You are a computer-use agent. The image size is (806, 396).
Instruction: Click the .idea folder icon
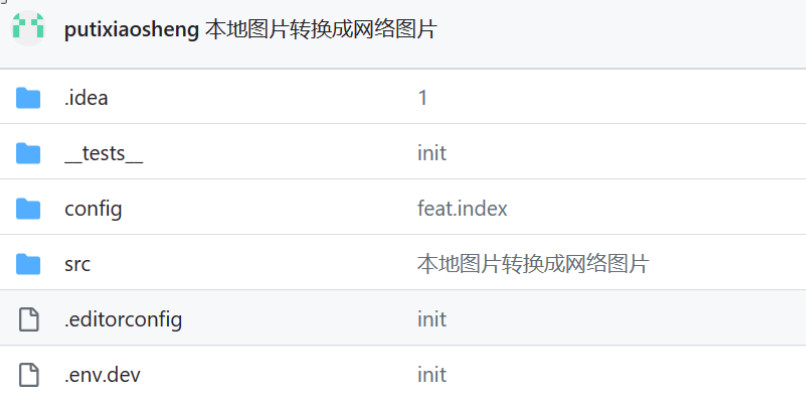pyautogui.click(x=28, y=98)
